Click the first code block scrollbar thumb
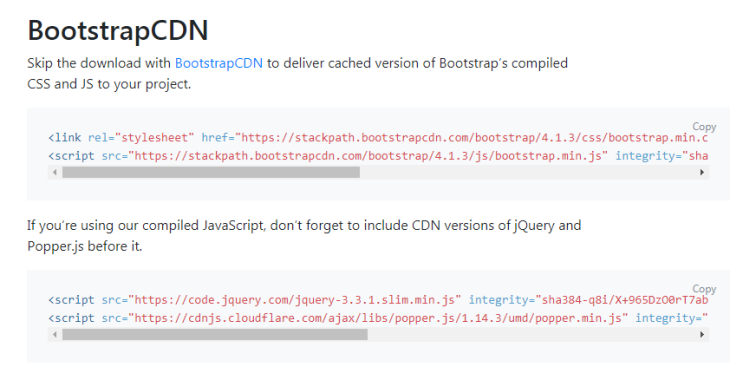Image resolution: width=743 pixels, height=367 pixels. (x=211, y=172)
